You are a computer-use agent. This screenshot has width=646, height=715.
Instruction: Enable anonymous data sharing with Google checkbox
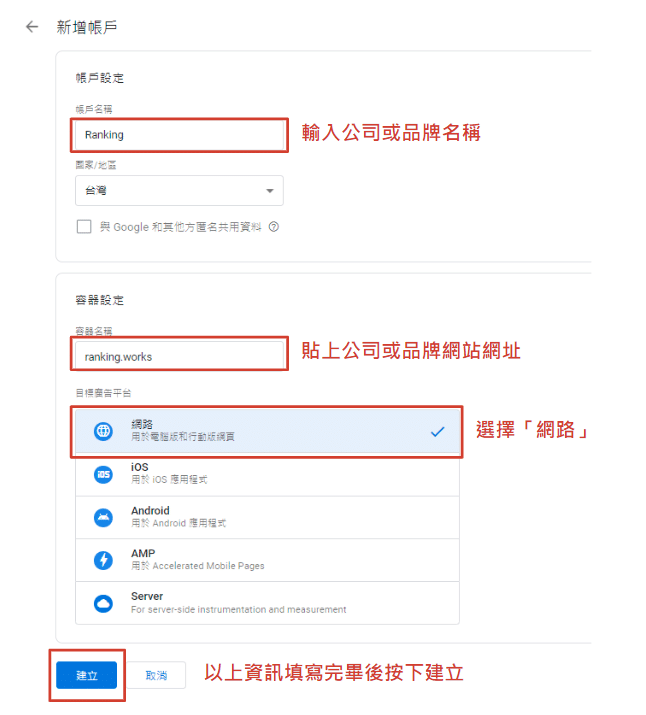tap(84, 227)
